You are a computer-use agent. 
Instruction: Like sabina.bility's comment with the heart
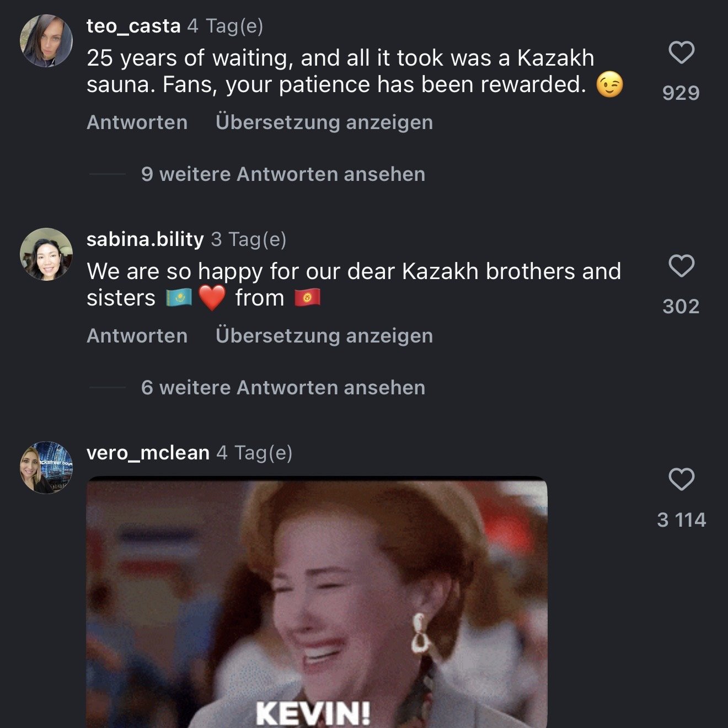click(x=681, y=266)
